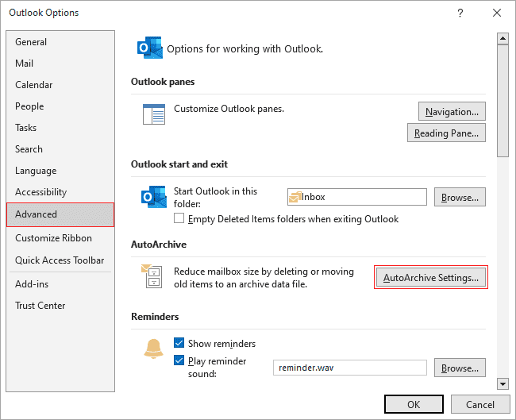Browse for the Outlook start folder
The height and width of the screenshot is (420, 516).
[460, 197]
